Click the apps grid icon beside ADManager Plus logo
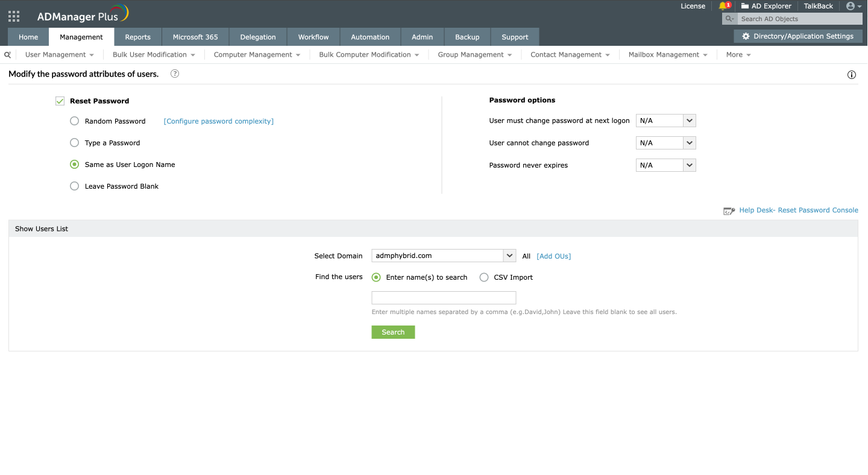Viewport: 868px width, 475px height. (x=13, y=16)
